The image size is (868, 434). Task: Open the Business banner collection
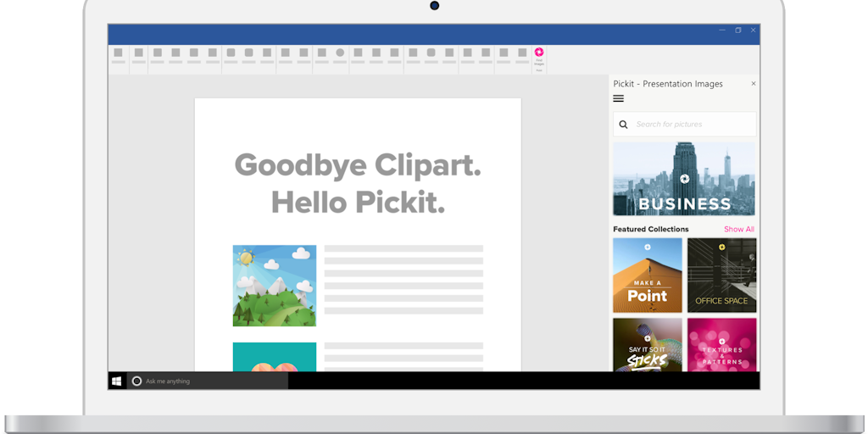coord(684,179)
